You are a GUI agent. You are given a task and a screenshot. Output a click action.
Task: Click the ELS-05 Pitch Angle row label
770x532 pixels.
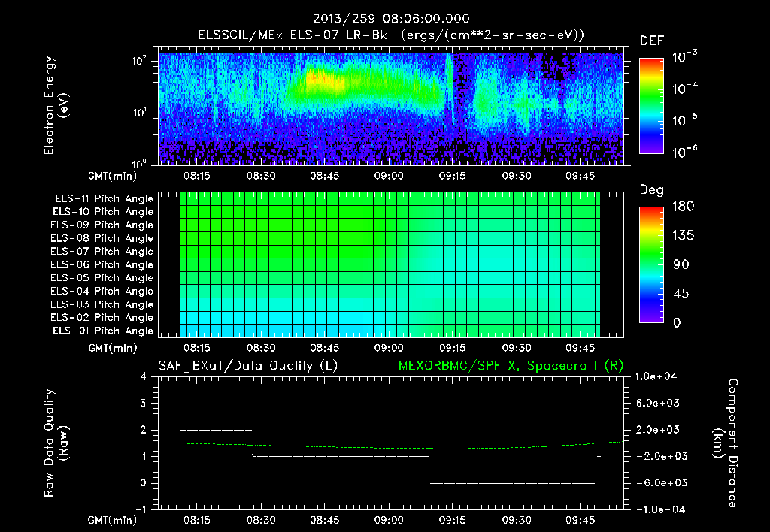tap(102, 278)
